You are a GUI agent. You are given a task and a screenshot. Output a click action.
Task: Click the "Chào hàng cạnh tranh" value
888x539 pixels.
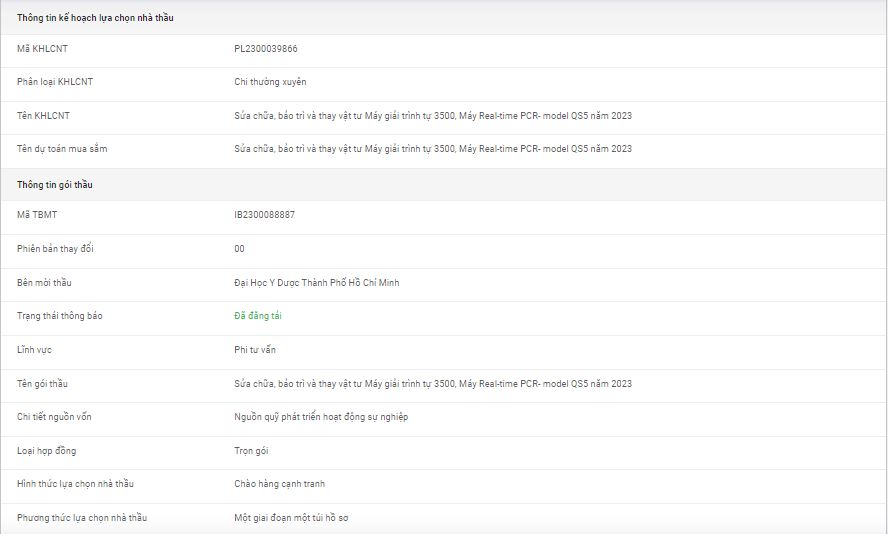click(279, 484)
